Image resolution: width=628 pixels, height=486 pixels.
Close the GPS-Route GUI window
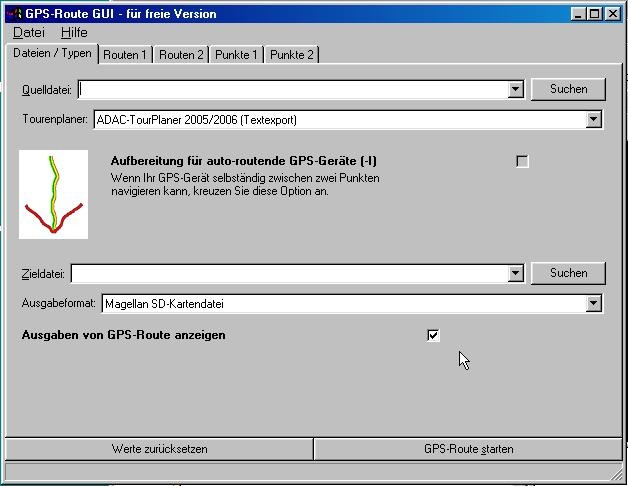[x=613, y=14]
